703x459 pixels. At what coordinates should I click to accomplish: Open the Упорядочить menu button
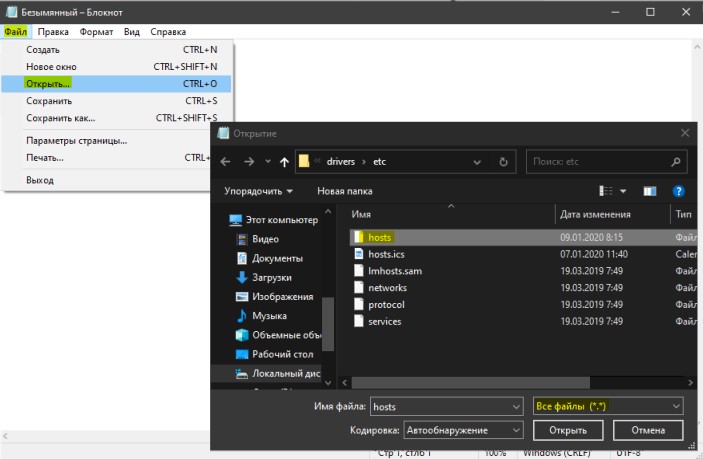259,191
